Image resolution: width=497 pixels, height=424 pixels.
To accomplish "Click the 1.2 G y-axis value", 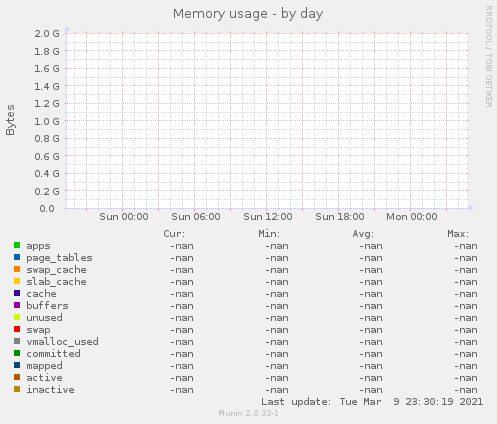I will (x=47, y=104).
